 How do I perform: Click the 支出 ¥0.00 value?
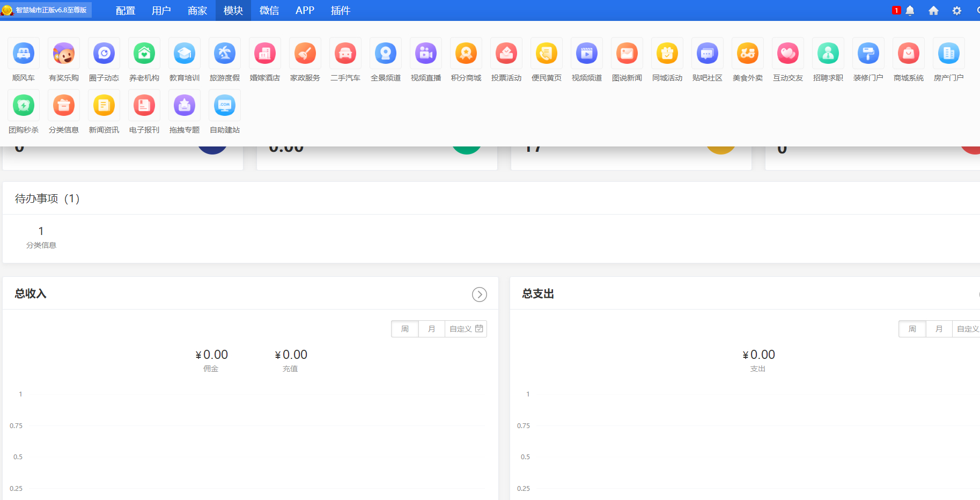758,355
